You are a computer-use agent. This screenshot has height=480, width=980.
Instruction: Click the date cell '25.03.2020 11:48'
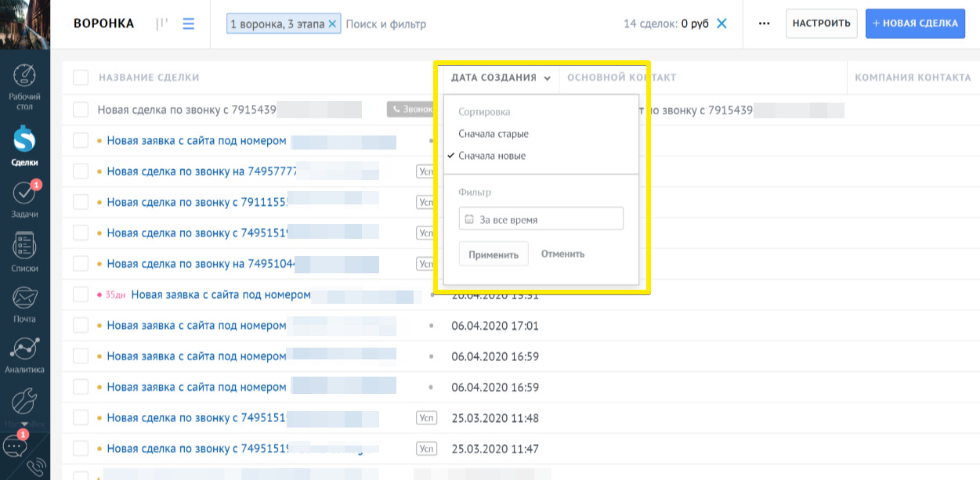coord(495,418)
